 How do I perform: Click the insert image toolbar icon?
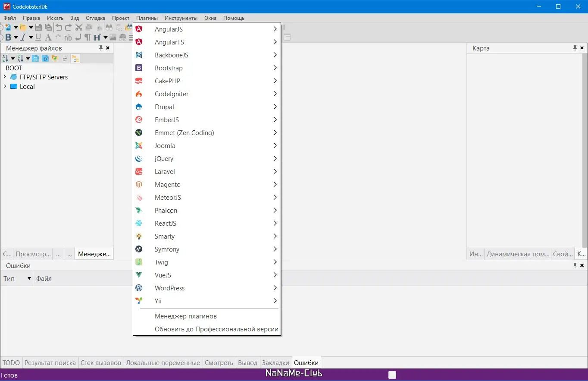coord(113,38)
